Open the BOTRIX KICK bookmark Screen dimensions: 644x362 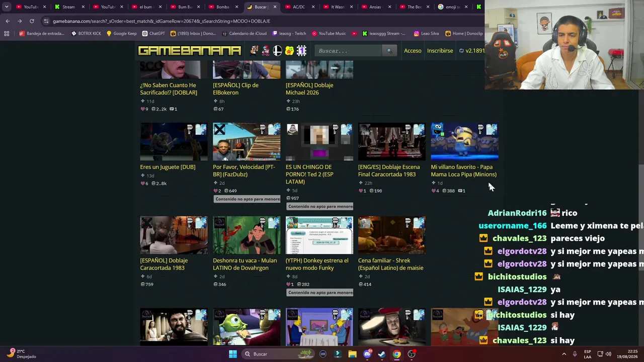(86, 34)
